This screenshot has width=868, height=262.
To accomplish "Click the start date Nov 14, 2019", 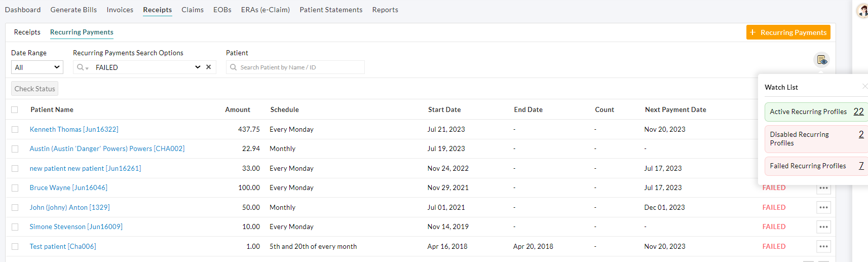I will click(448, 227).
